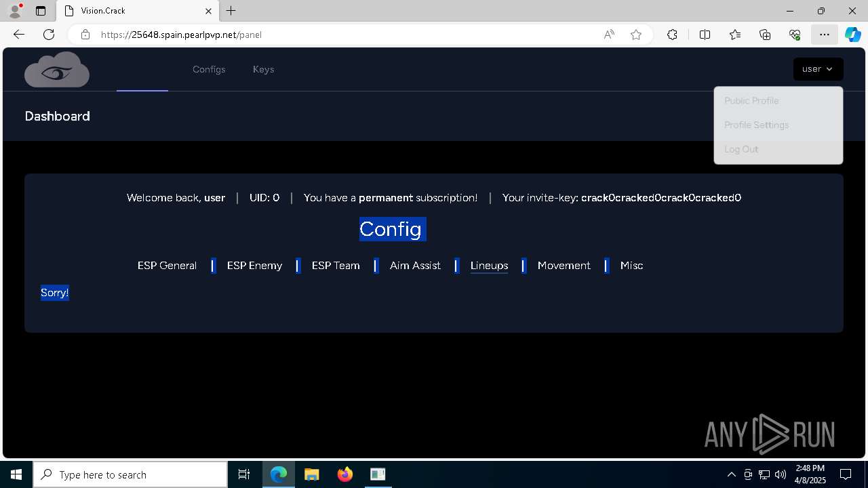Viewport: 868px width, 488px height.
Task: Click the 'UID: 0' text
Action: (264, 198)
